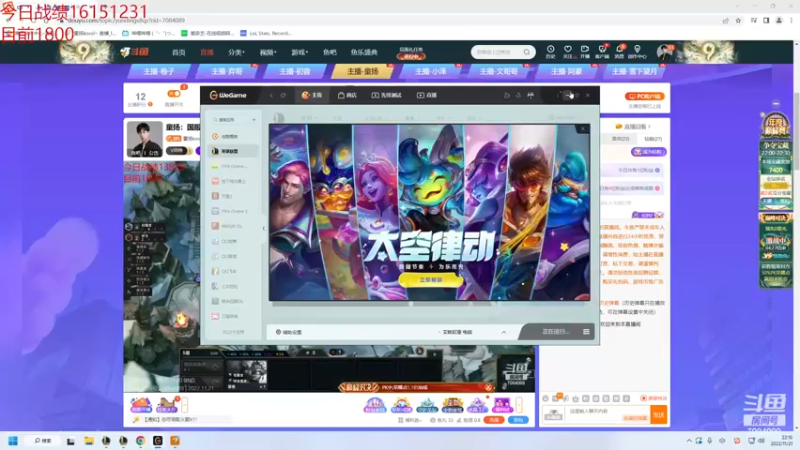Screen dimensions: 800x450
Task: Click the WeGame thumbs-up icon in title bar
Action: pos(507,95)
